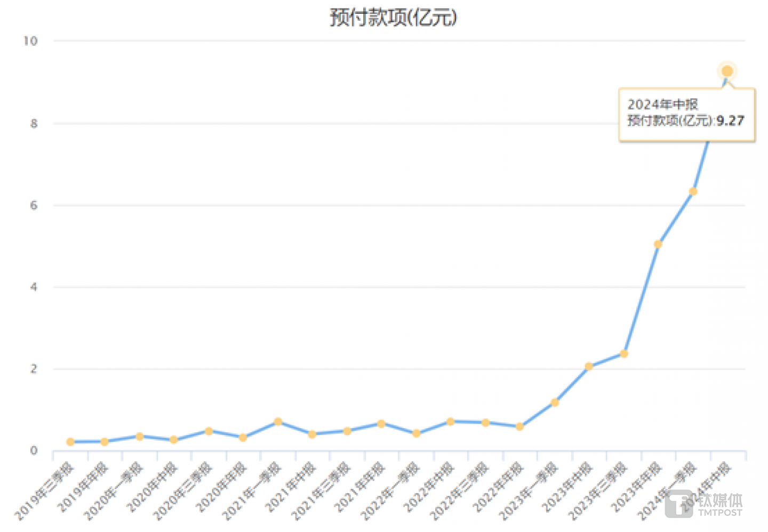Click x-axis label 2020年年报
This screenshot has height=532, width=768.
pyautogui.click(x=222, y=487)
